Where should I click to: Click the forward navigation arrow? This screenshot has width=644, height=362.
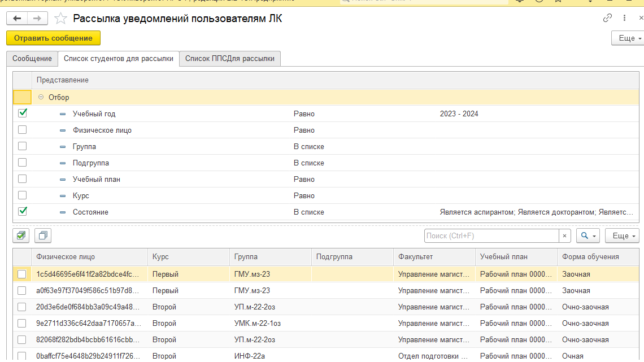pyautogui.click(x=37, y=19)
